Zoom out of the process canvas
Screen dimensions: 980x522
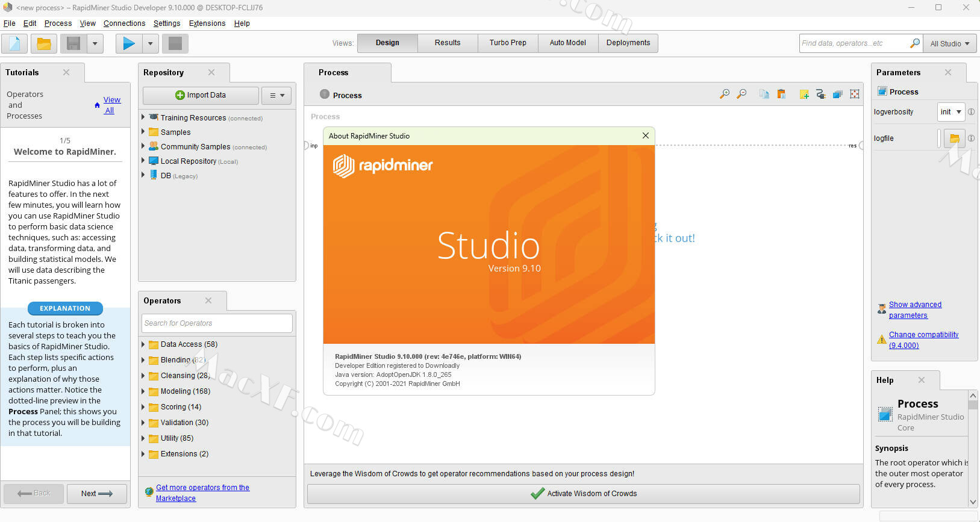[741, 94]
